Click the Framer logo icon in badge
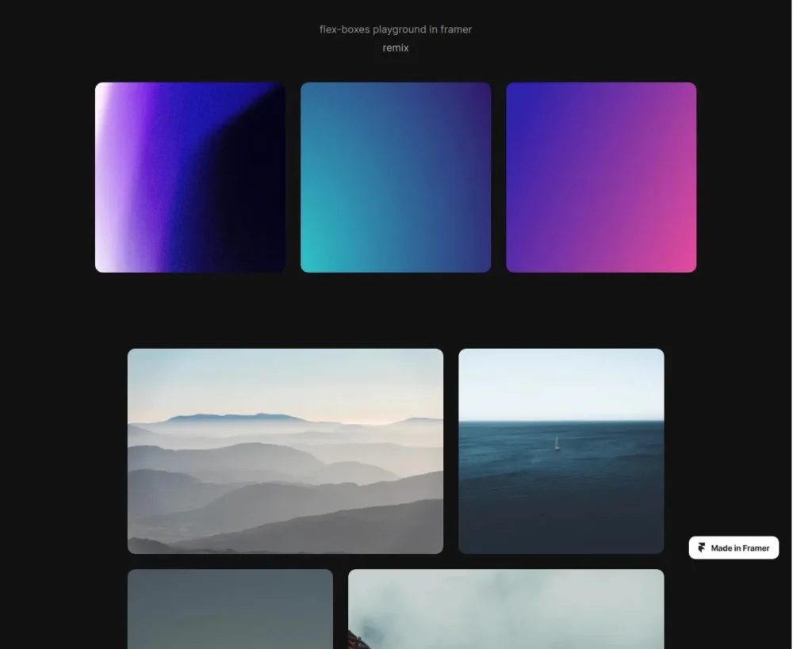812x649 pixels. click(x=702, y=548)
